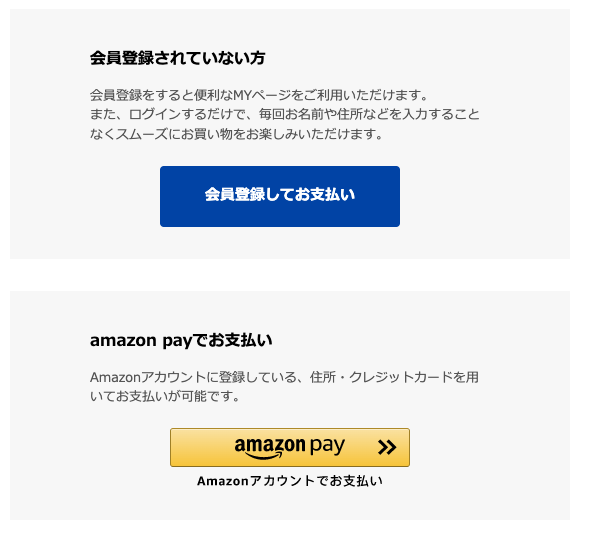The image size is (590, 539).
Task: Click the word pay on the yellow button
Action: 327,446
